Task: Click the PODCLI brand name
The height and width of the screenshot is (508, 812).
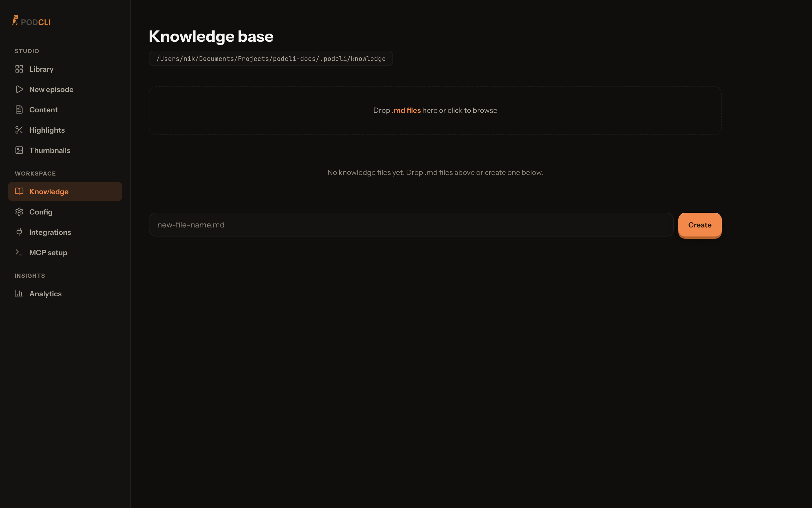Action: point(36,23)
